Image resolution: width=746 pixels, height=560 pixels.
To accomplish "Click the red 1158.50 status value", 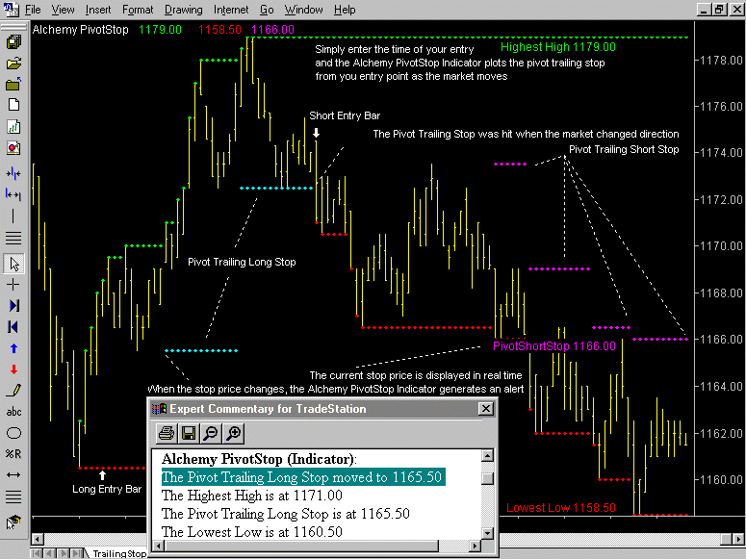I will click(x=219, y=30).
